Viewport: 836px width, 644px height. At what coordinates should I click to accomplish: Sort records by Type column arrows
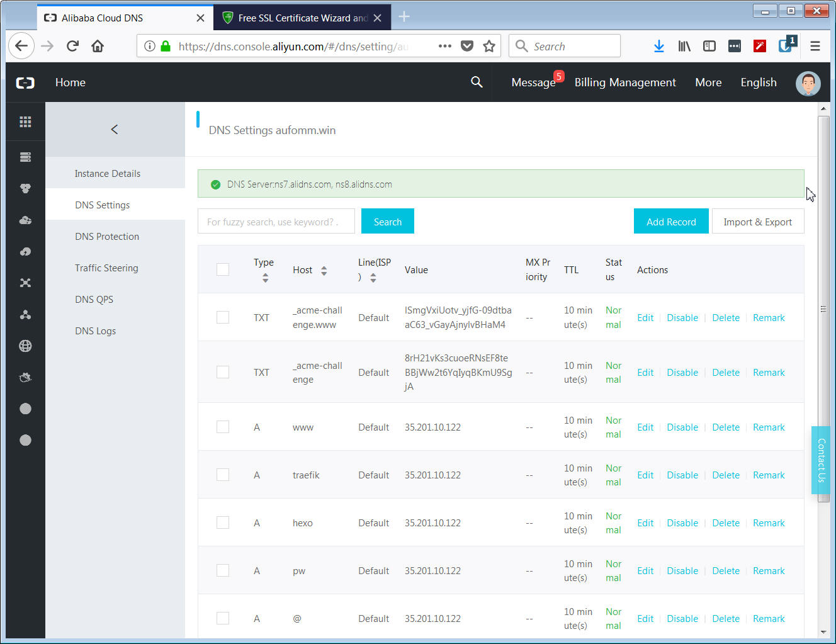point(265,278)
